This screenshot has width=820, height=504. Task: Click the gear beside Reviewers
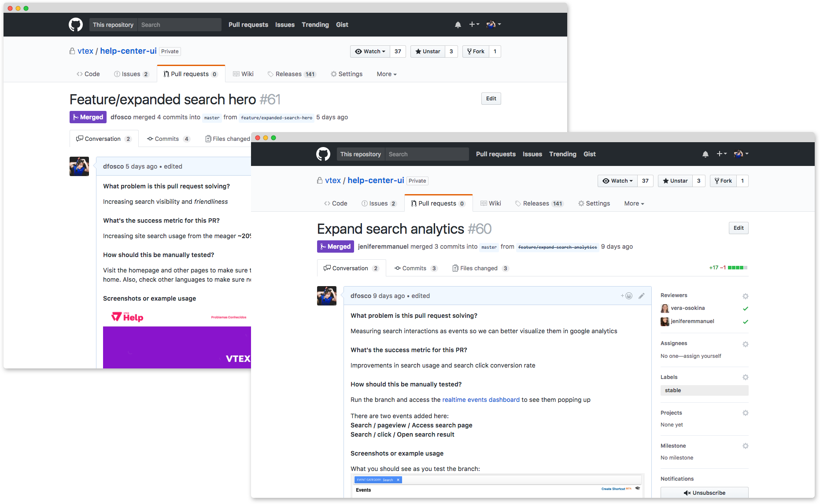pyautogui.click(x=746, y=296)
